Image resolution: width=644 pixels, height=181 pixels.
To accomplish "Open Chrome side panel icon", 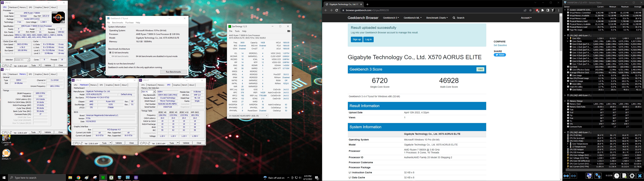I will pos(548,10).
